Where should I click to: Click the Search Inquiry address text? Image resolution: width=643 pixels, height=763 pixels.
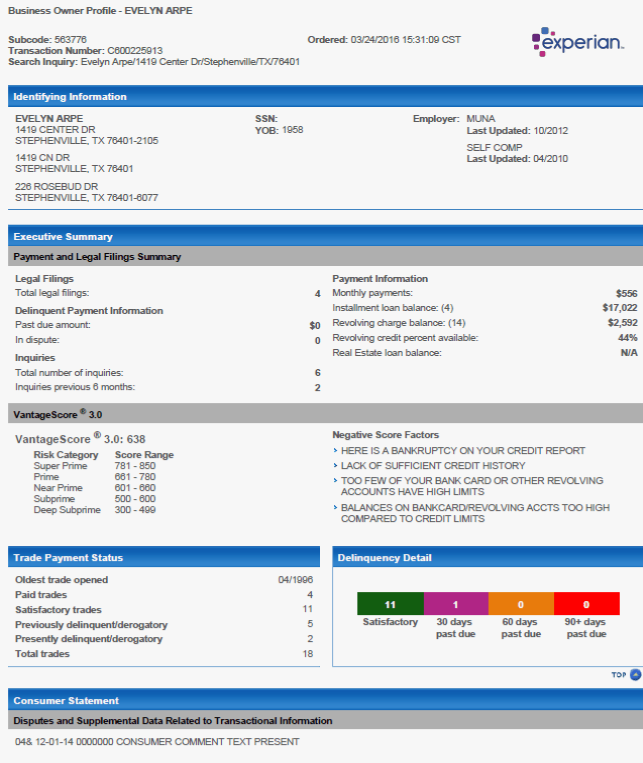point(190,62)
